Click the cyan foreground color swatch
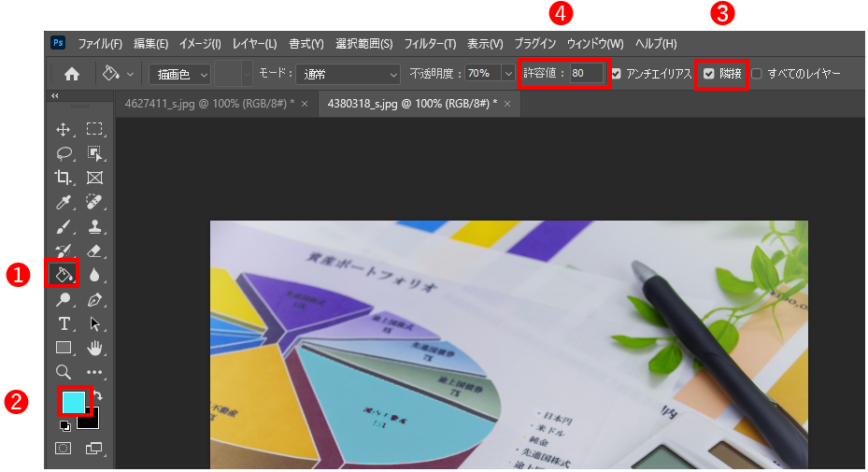868x472 pixels. pyautogui.click(x=73, y=401)
